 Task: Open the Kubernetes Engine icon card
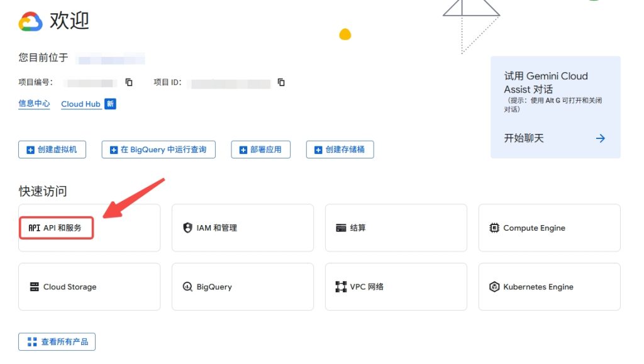pos(494,287)
